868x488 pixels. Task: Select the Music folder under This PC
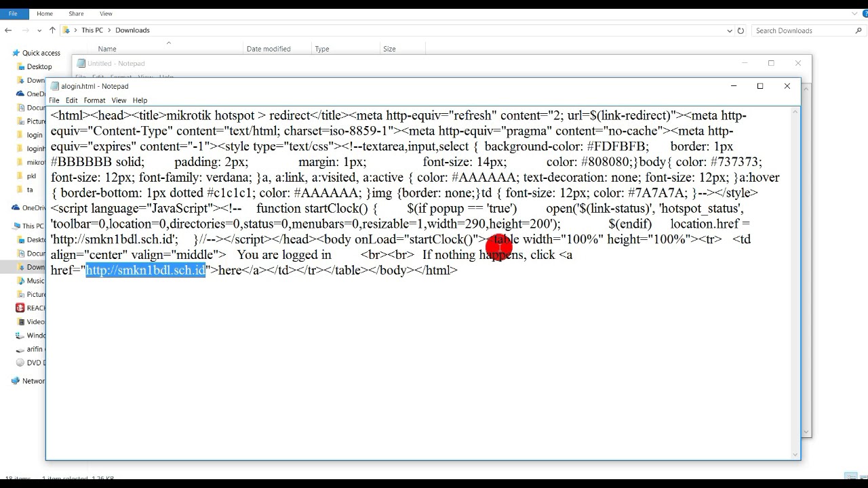click(35, 281)
